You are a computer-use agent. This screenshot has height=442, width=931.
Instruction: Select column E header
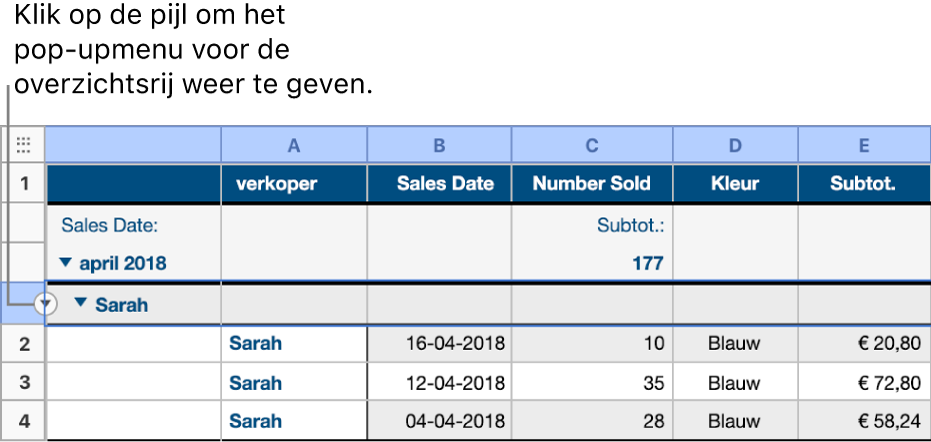[864, 145]
